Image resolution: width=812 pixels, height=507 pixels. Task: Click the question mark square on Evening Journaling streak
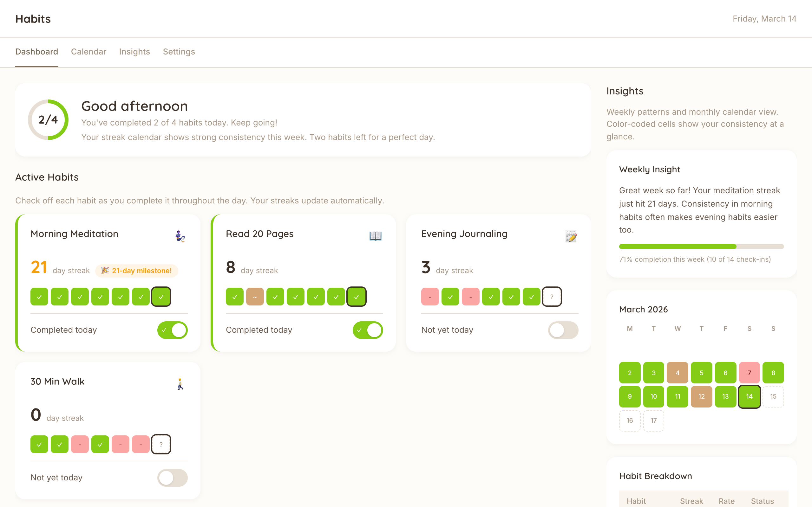tap(552, 296)
